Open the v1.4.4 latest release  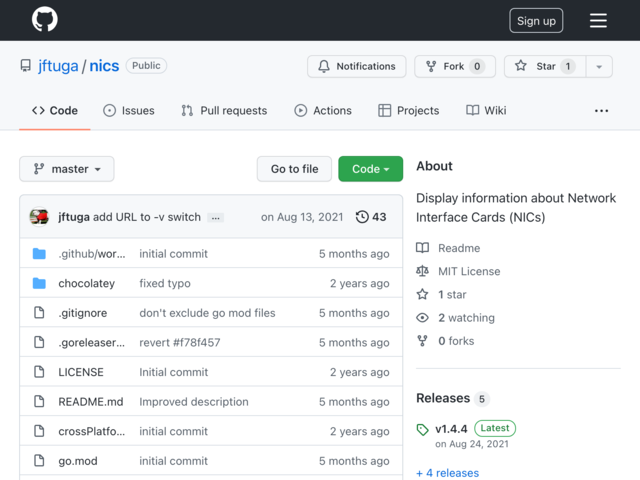tap(451, 429)
